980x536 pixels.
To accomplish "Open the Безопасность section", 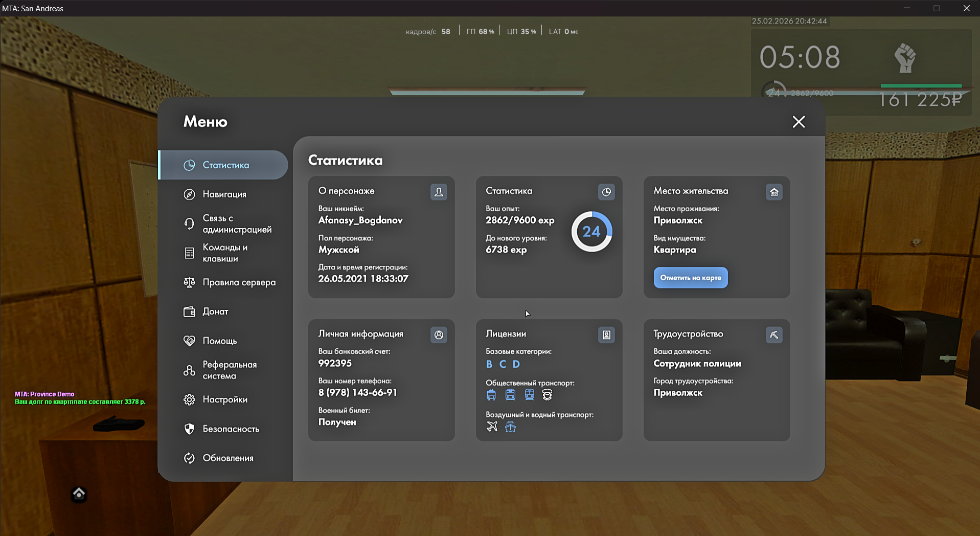I will click(x=231, y=429).
